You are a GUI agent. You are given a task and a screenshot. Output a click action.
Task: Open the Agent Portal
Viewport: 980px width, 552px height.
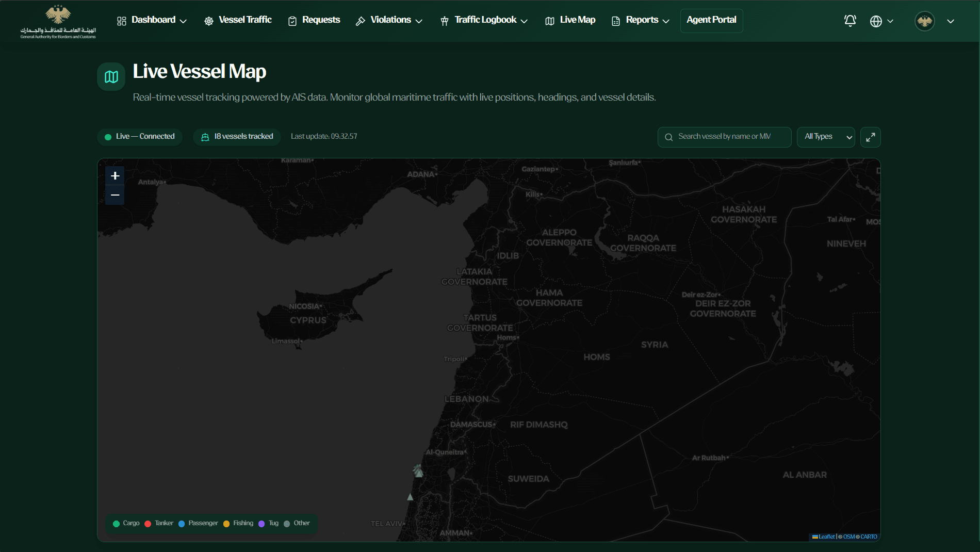click(712, 21)
